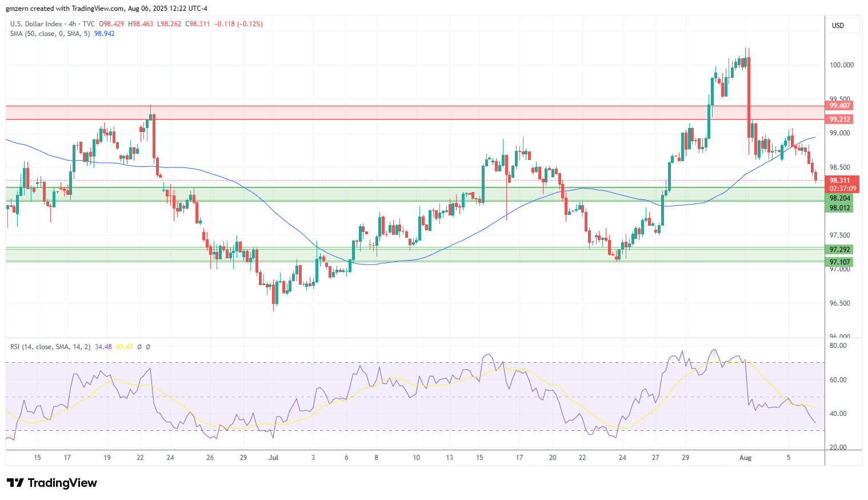Screen dimensions: 868x500
Task: Click the 26 date label on time axis
Action: pyautogui.click(x=210, y=458)
